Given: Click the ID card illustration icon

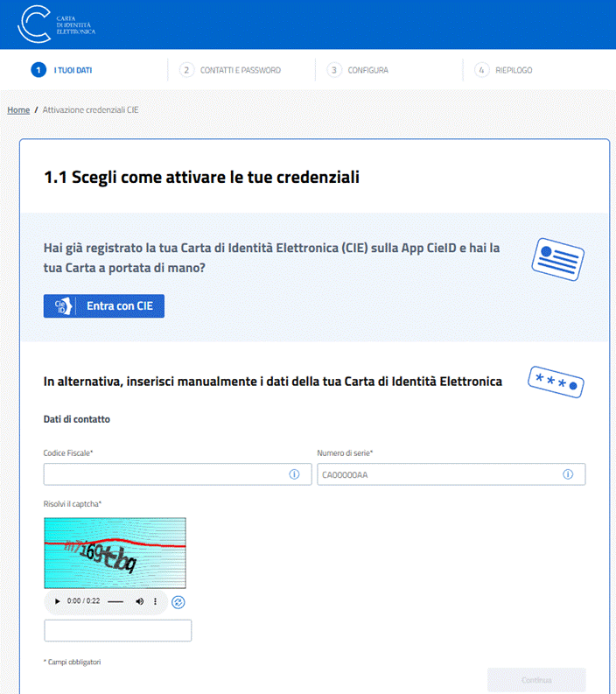Looking at the screenshot, I should pos(557,257).
